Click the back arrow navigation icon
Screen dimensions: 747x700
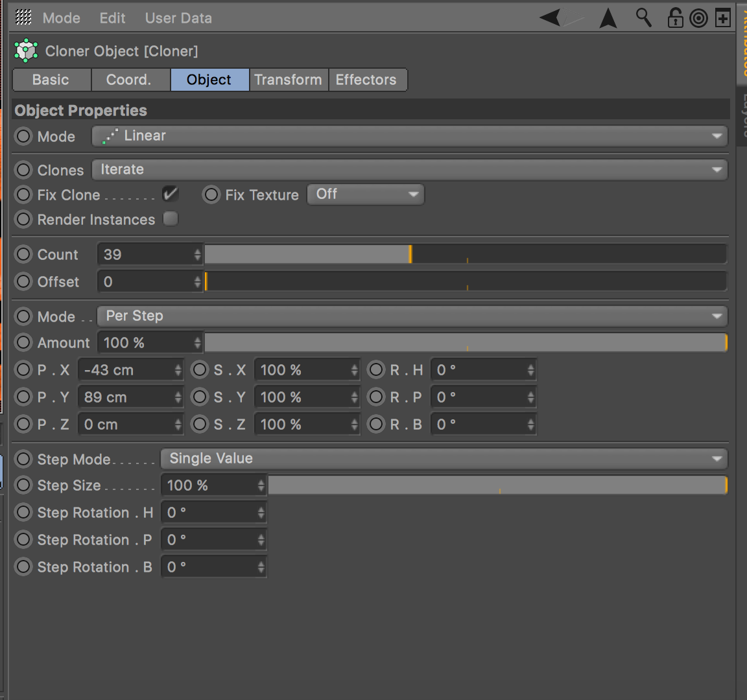tap(550, 18)
